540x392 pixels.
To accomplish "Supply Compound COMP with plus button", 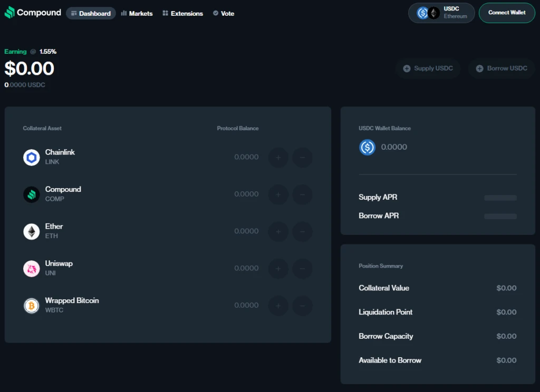I will [x=278, y=194].
